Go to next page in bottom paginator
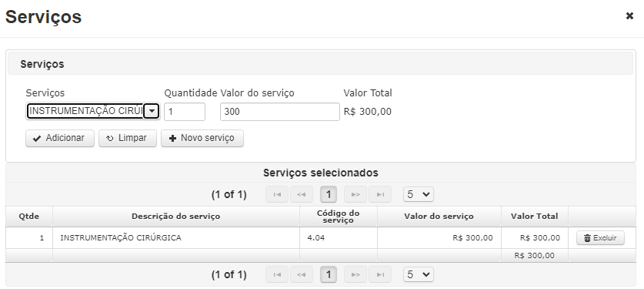Screen dimensions: 644x289 355,274
